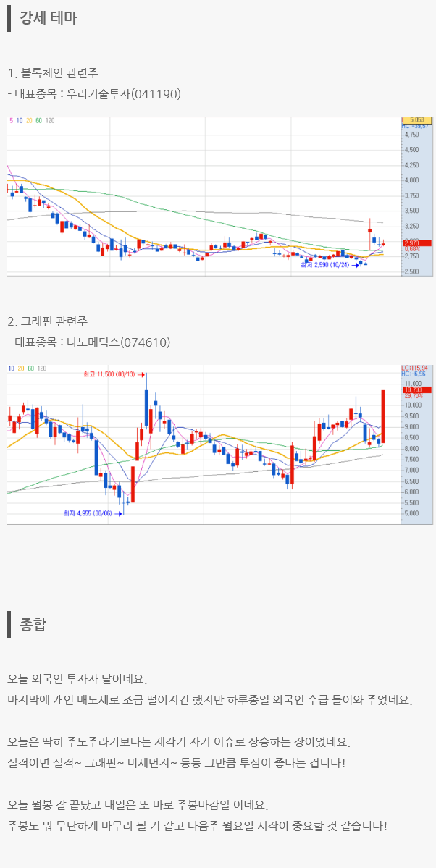The image size is (436, 868).
Task: Click the yellow 5,053 label on first chart
Action: (x=416, y=119)
